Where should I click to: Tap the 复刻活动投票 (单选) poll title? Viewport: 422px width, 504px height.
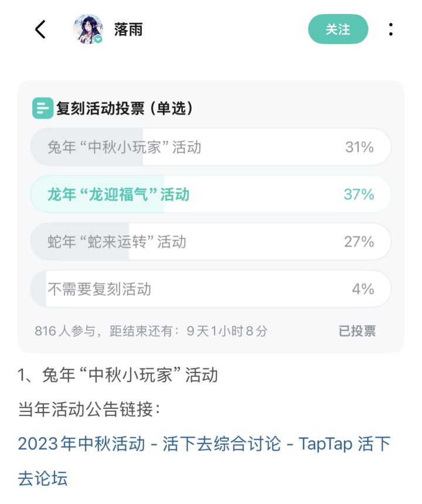click(125, 109)
